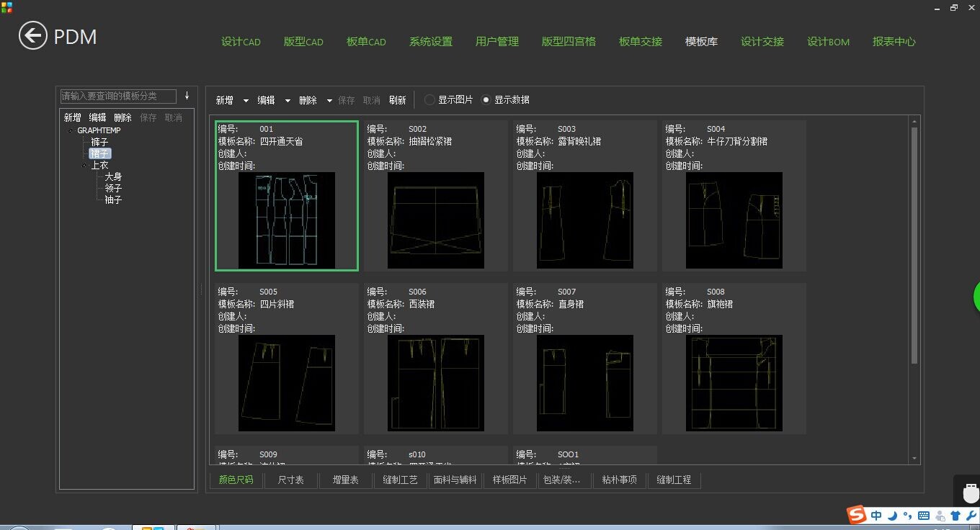Screen dimensions: 980x530
Task: Open the Sogou input method S logo
Action: [x=857, y=515]
